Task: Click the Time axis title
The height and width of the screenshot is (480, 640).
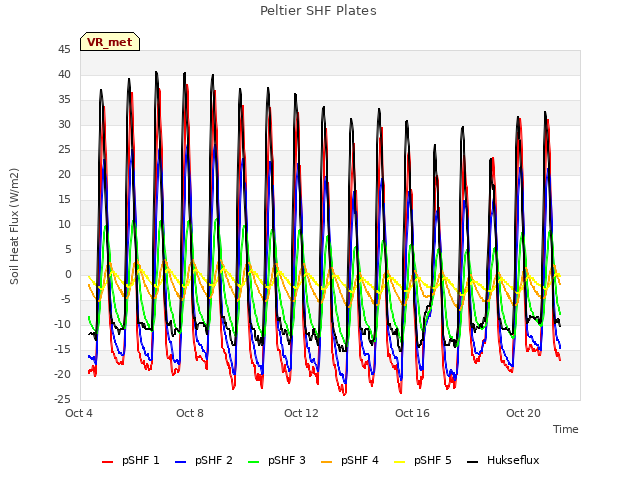Action: pyautogui.click(x=566, y=429)
